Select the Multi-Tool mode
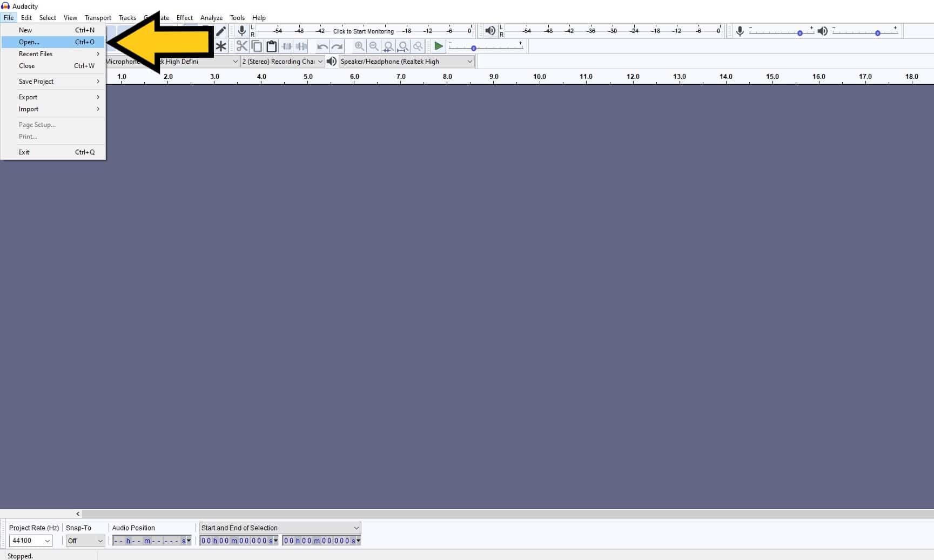934x560 pixels. coord(221,46)
